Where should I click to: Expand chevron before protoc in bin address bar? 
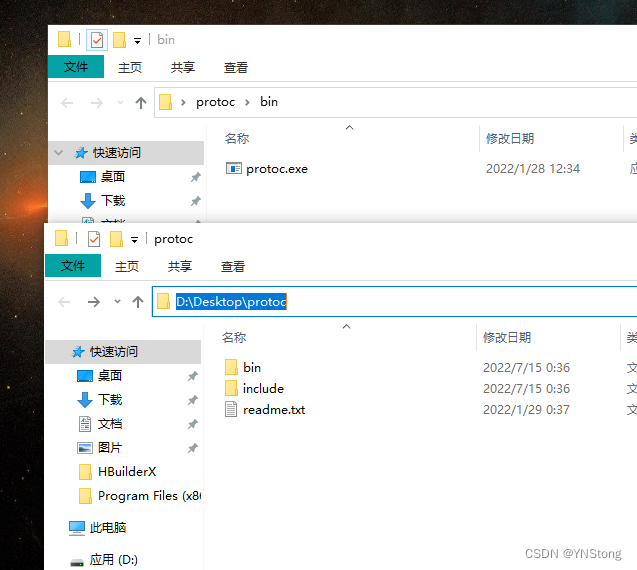[183, 102]
